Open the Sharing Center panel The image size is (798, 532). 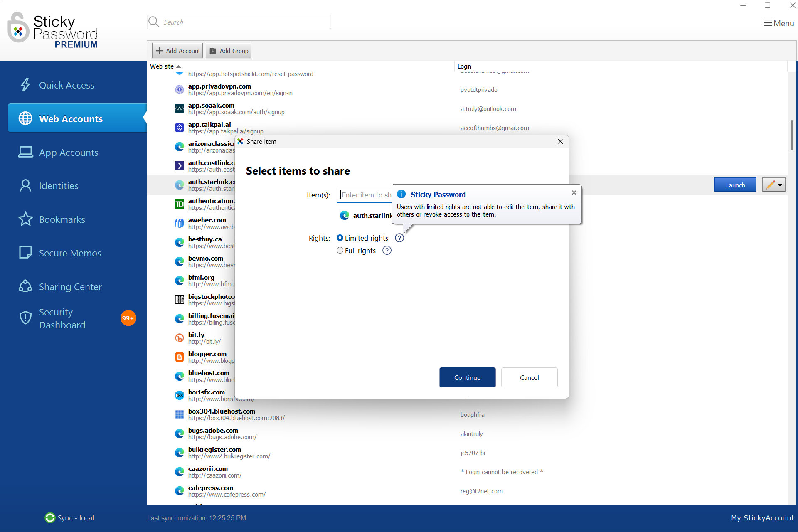coord(70,287)
